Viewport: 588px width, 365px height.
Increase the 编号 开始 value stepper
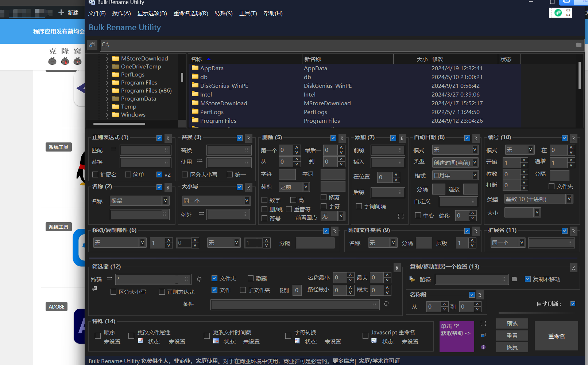click(524, 160)
